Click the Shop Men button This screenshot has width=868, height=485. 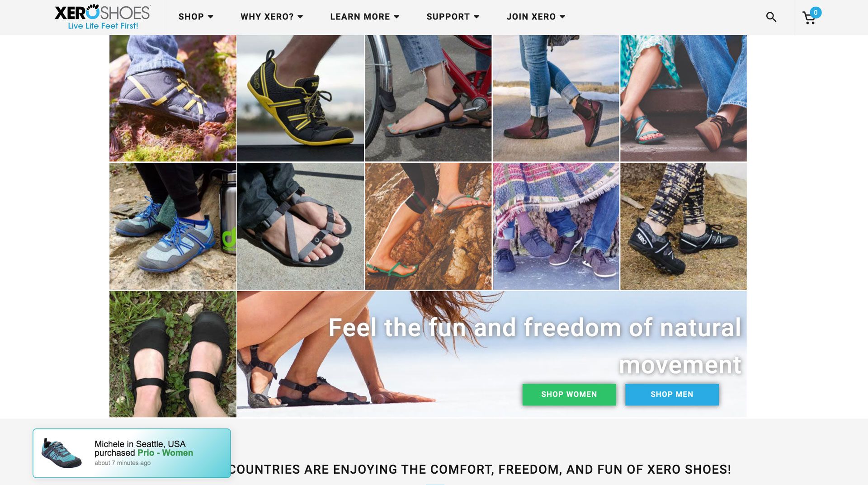click(x=672, y=394)
